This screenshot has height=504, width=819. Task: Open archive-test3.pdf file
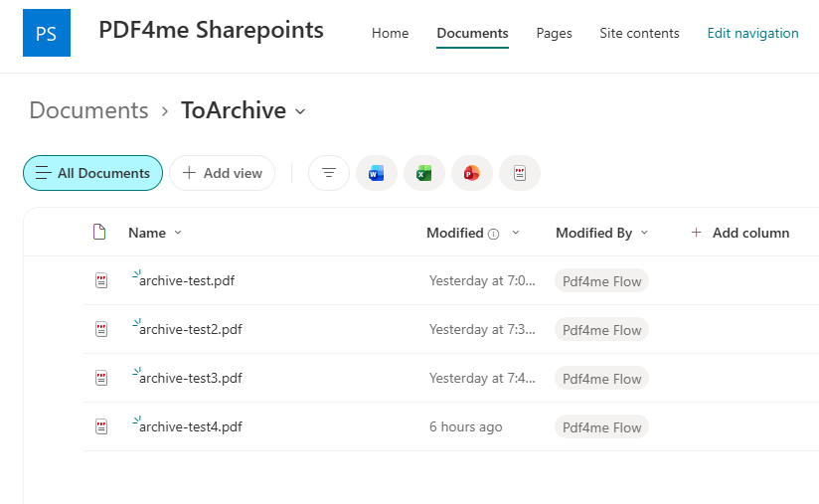pos(191,378)
